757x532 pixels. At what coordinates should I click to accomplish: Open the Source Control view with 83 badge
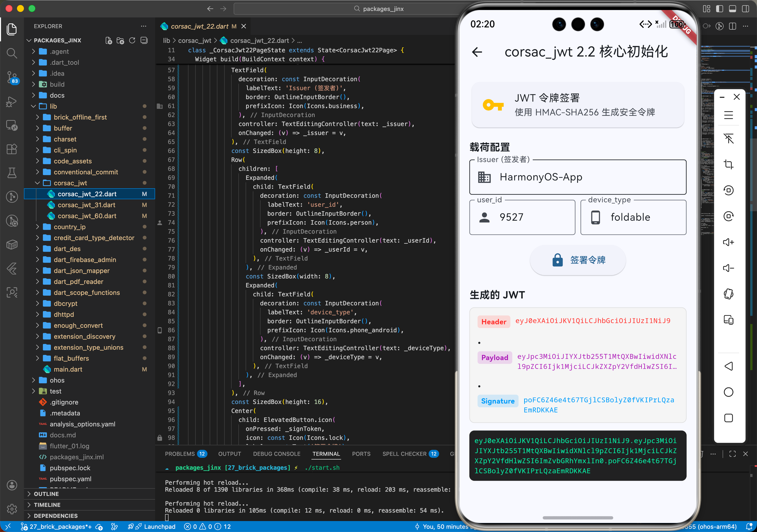coord(12,77)
